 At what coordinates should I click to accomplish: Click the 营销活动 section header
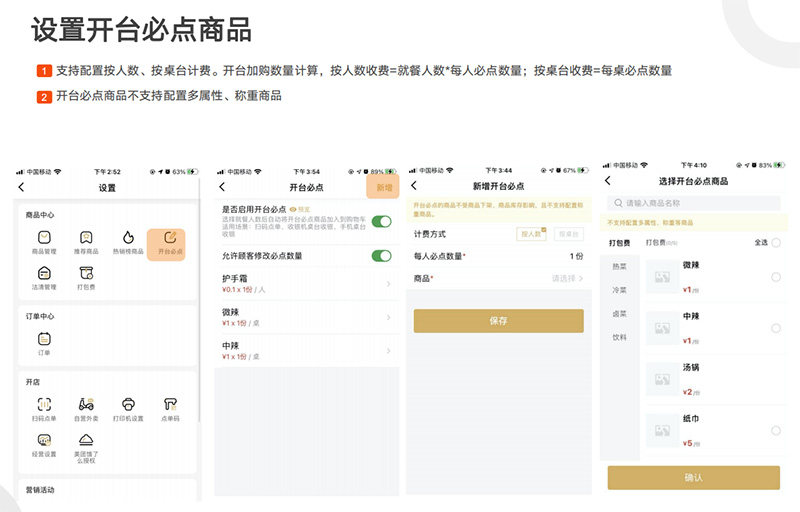click(x=40, y=490)
